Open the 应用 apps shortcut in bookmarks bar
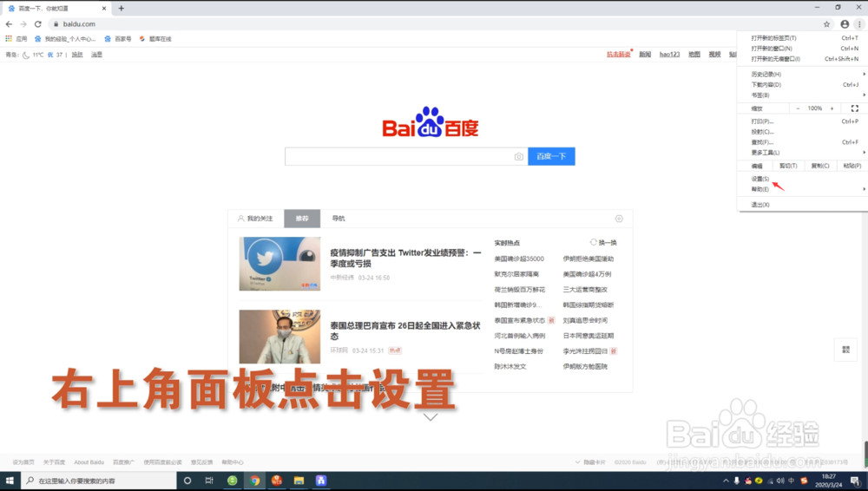 (16, 39)
